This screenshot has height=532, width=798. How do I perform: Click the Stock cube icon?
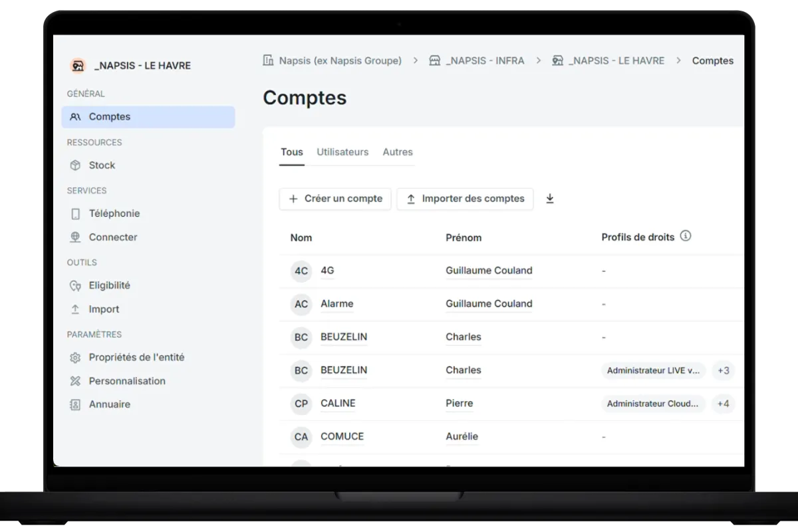point(75,166)
